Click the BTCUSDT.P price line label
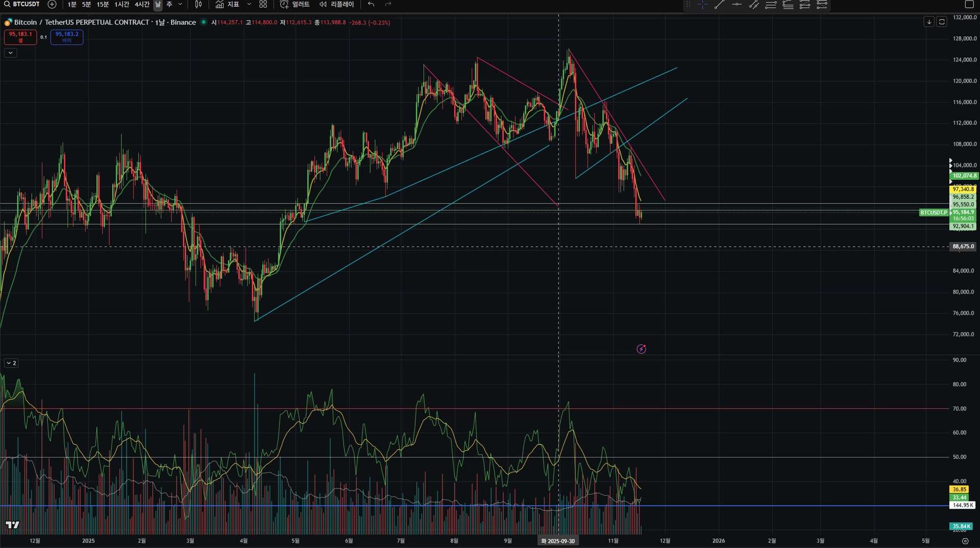This screenshot has height=548, width=980. pyautogui.click(x=934, y=212)
